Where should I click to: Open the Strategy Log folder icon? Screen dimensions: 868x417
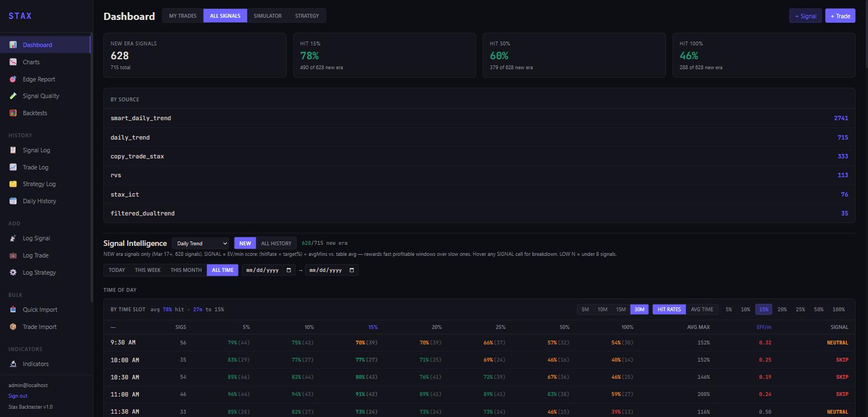point(13,184)
